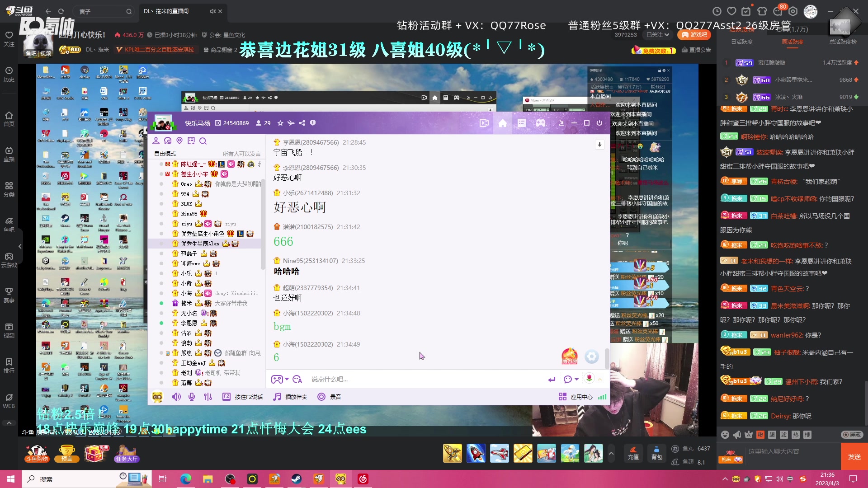The height and width of the screenshot is (488, 868).
Task: Click the notice board icon above user list
Action: point(191,141)
